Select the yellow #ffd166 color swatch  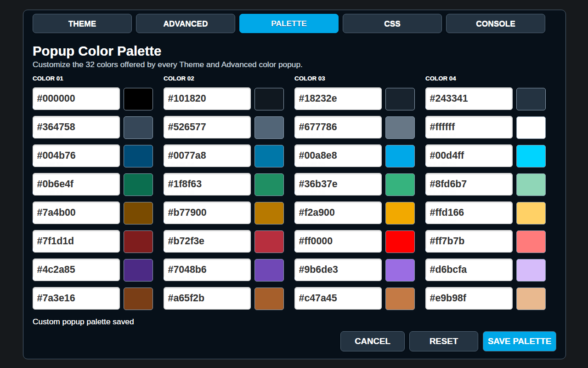[x=531, y=213]
